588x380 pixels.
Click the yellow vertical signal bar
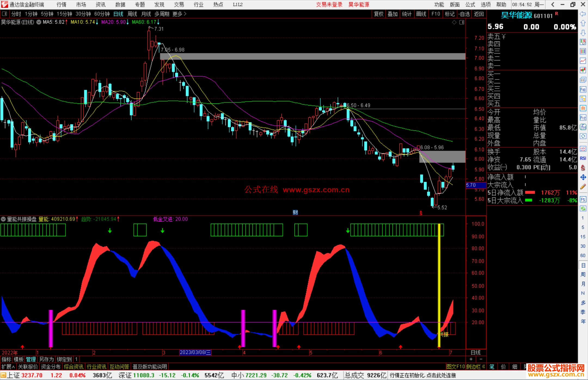click(x=439, y=285)
